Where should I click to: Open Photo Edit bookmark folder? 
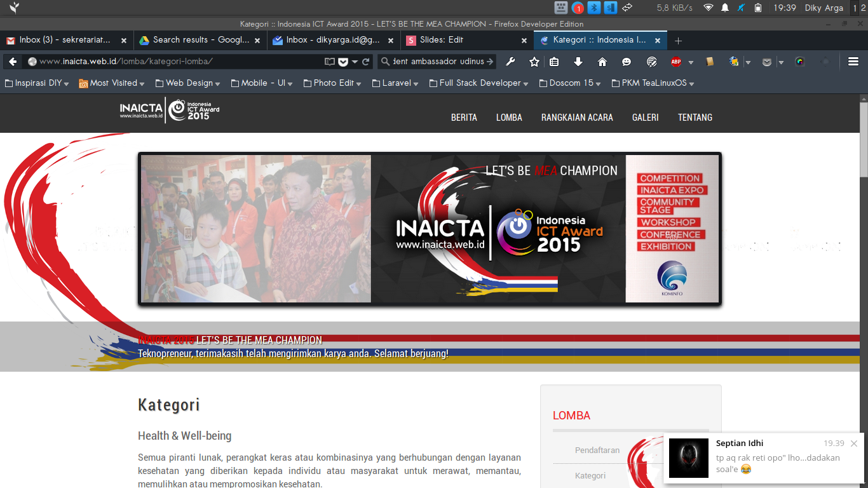tap(332, 83)
